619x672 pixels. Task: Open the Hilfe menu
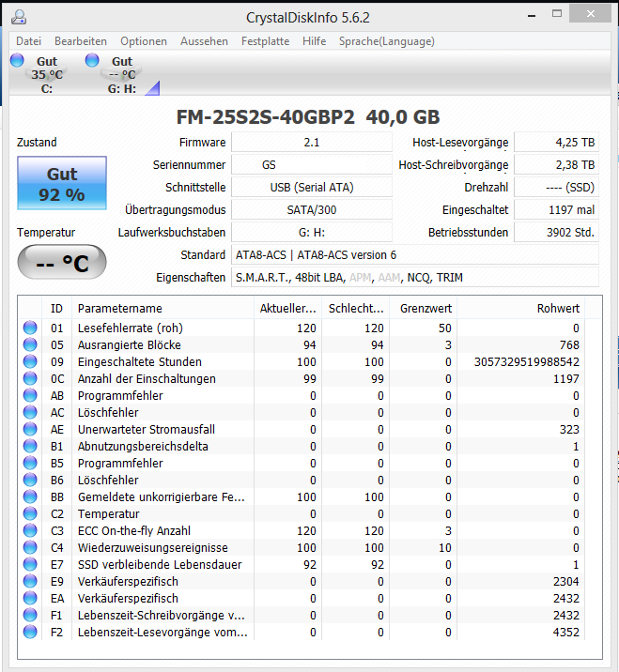click(x=315, y=41)
